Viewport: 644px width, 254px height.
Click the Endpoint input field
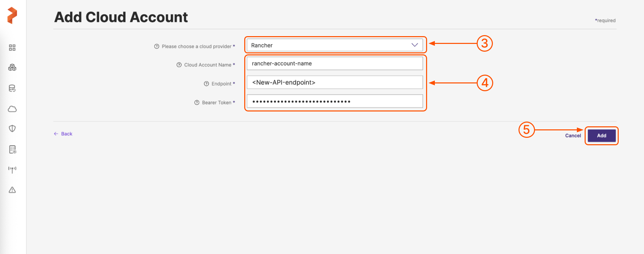point(335,82)
